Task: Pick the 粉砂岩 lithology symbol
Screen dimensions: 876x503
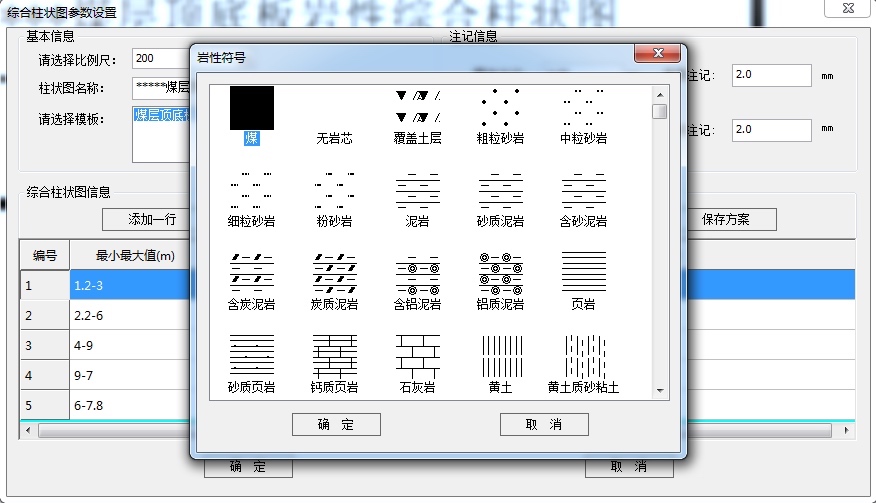Action: [x=335, y=190]
